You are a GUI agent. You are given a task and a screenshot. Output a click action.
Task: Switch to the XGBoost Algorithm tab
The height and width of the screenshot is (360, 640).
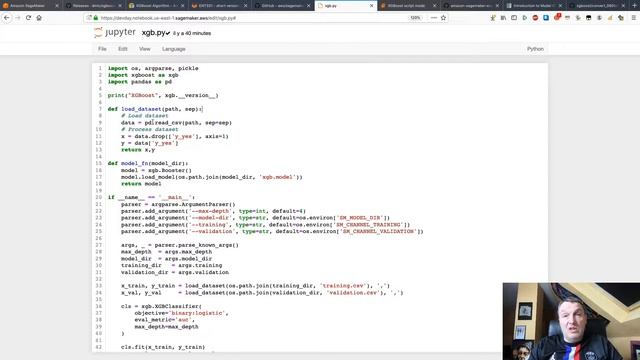point(156,6)
